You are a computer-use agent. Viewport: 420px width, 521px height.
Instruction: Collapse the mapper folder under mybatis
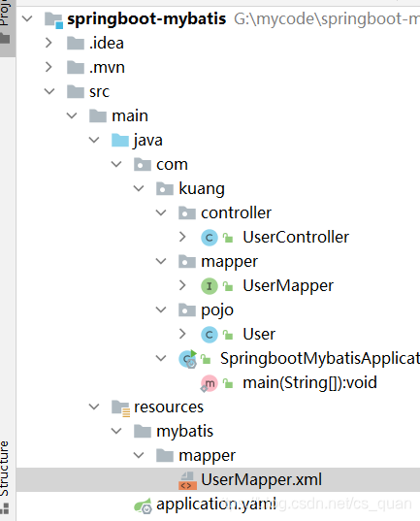tap(139, 455)
